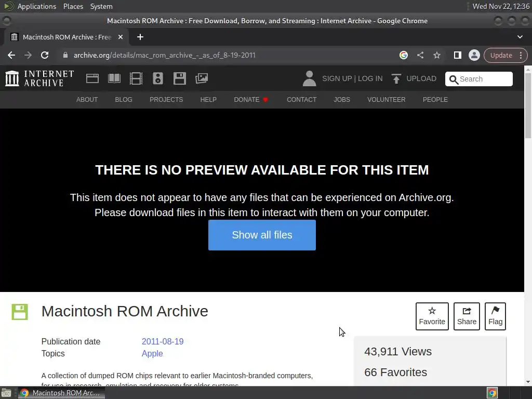Open the Audio speaker icon
532x399 pixels.
coord(158,78)
